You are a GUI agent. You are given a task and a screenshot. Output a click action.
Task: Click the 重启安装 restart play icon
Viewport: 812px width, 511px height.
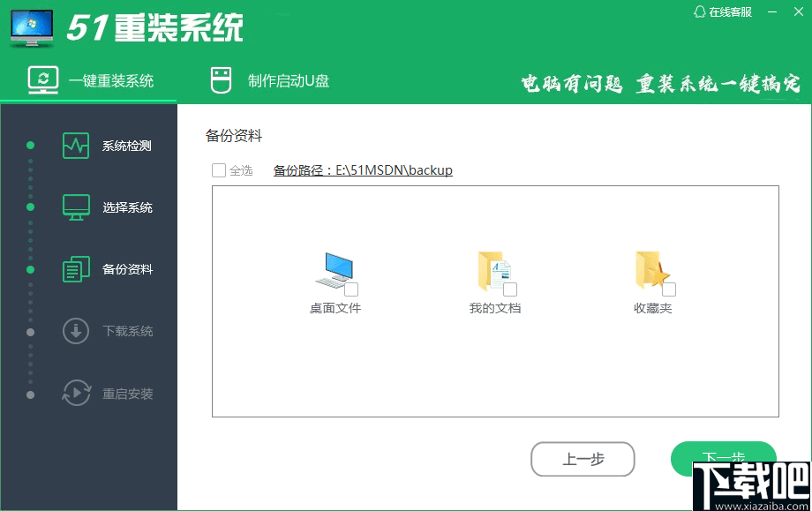pyautogui.click(x=76, y=393)
